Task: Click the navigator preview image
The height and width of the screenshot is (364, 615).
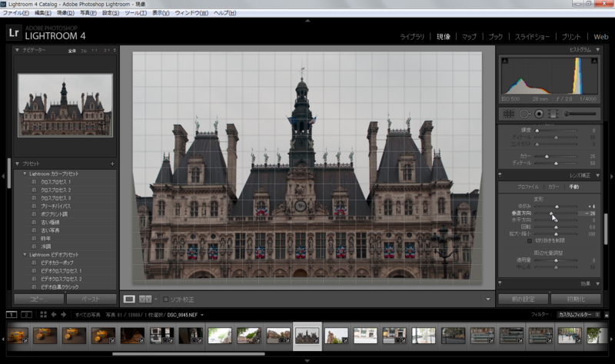Action: (65, 105)
